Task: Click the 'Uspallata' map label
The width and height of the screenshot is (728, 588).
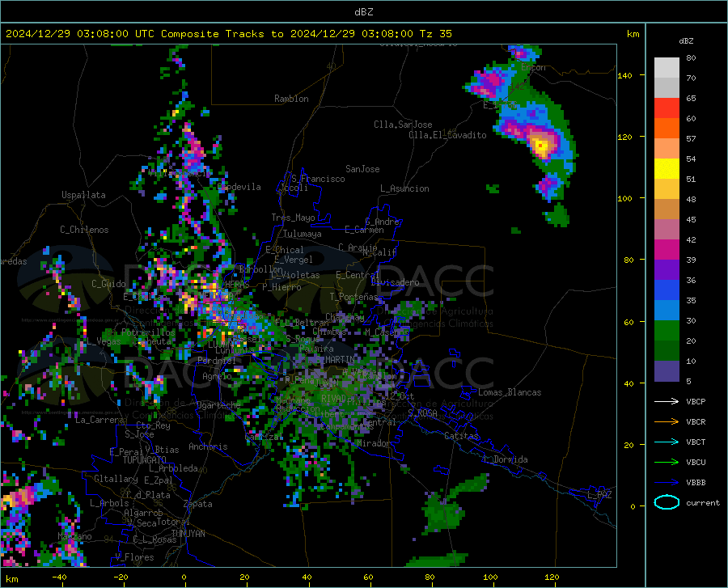Action: coord(83,195)
